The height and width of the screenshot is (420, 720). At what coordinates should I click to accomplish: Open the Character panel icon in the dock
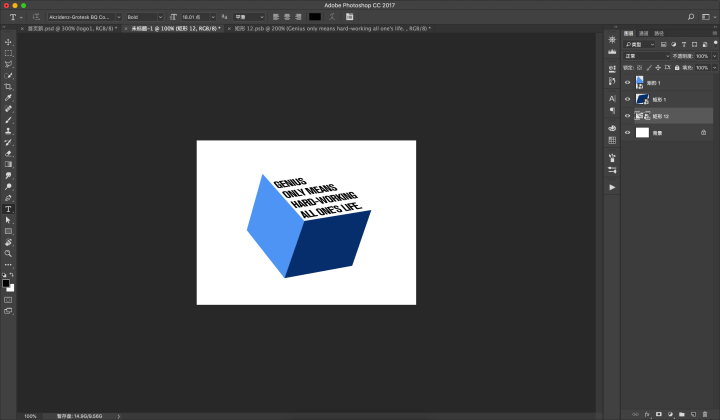pos(611,99)
